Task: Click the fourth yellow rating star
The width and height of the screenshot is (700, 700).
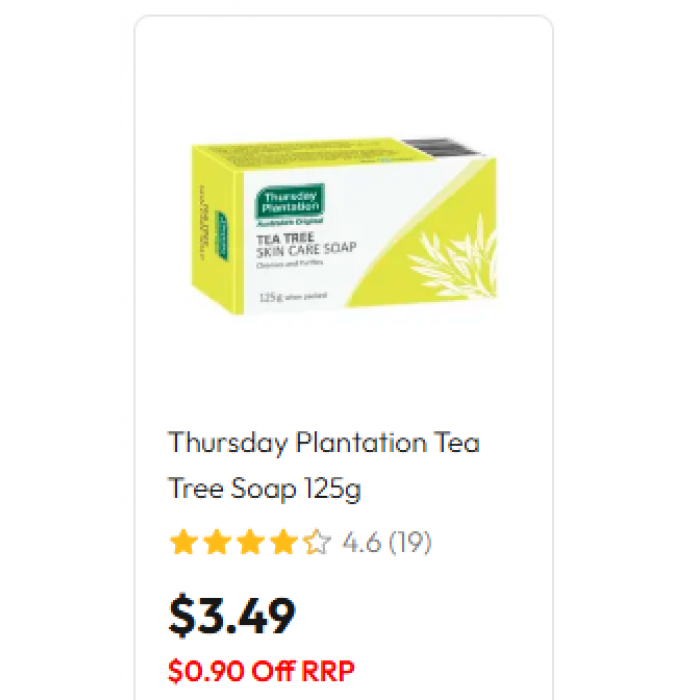Action: (x=283, y=542)
